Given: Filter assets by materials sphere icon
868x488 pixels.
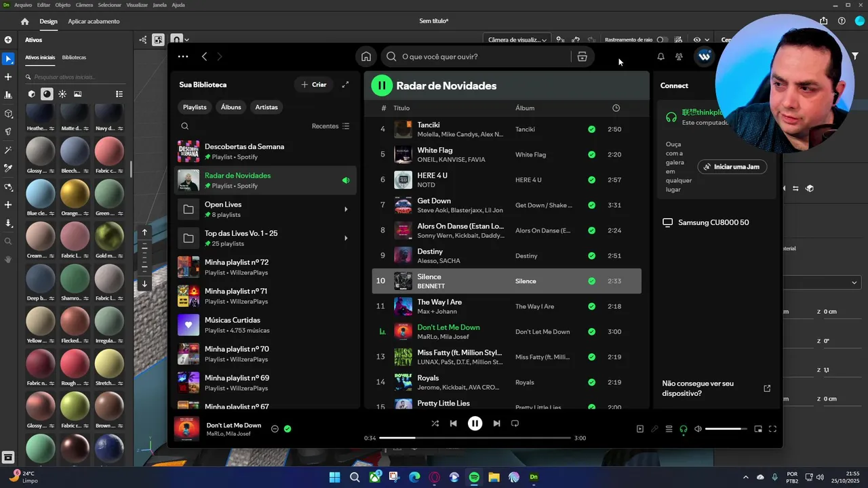Looking at the screenshot, I should 47,94.
